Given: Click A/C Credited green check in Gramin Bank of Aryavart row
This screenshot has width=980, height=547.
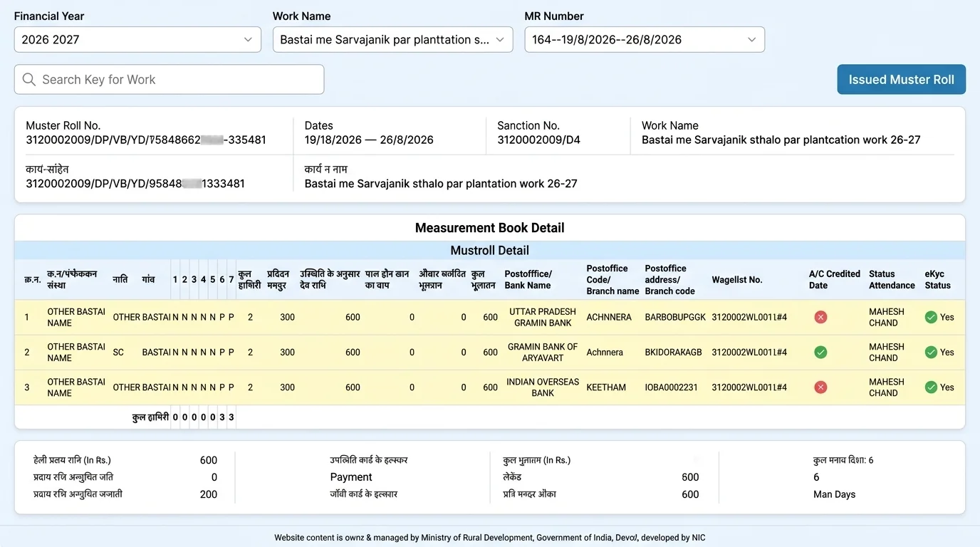Looking at the screenshot, I should click(x=820, y=352).
